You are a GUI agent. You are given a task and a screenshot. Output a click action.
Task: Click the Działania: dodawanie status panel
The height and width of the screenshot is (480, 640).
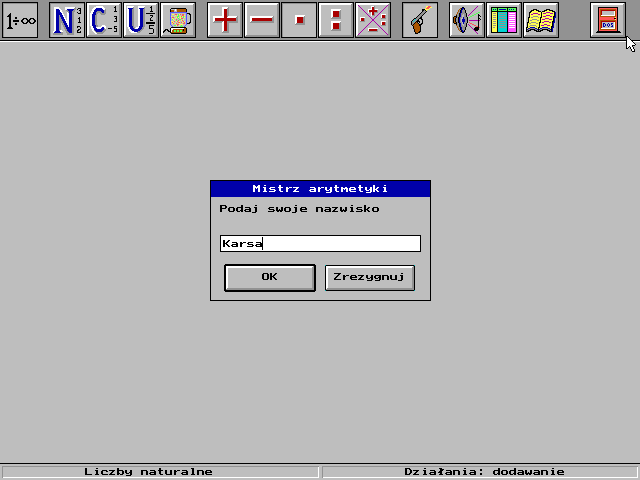480,472
